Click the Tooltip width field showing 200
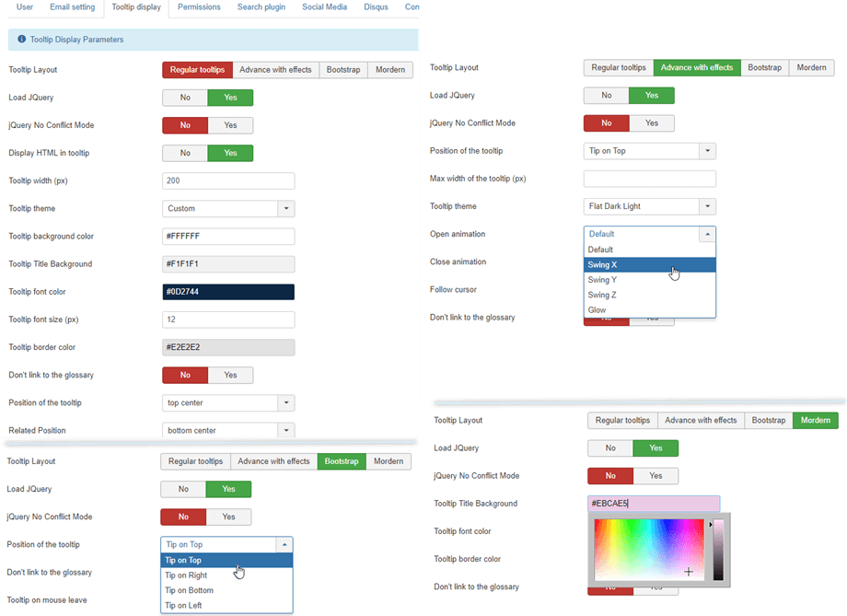 tap(228, 180)
